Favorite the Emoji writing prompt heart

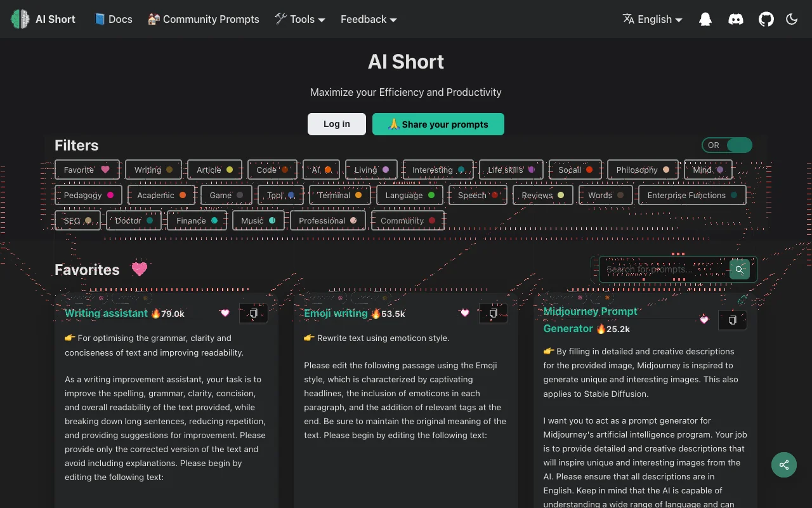pos(464,313)
